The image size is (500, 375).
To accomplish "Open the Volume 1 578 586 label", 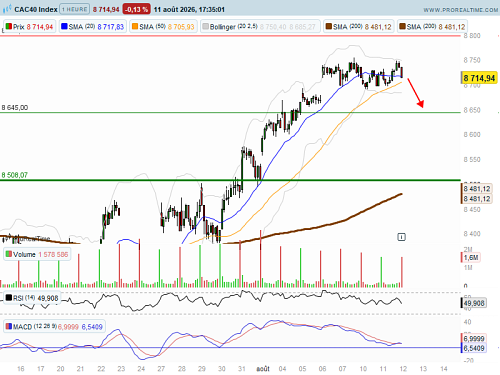I will tap(37, 254).
